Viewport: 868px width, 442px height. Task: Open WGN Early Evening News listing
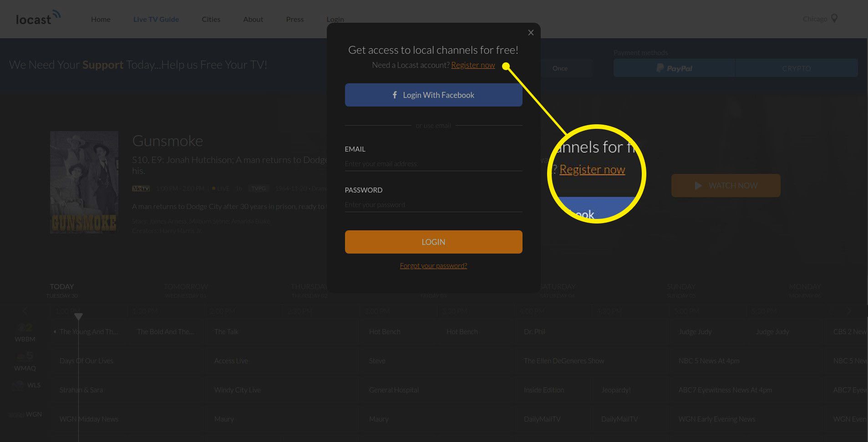[717, 419]
